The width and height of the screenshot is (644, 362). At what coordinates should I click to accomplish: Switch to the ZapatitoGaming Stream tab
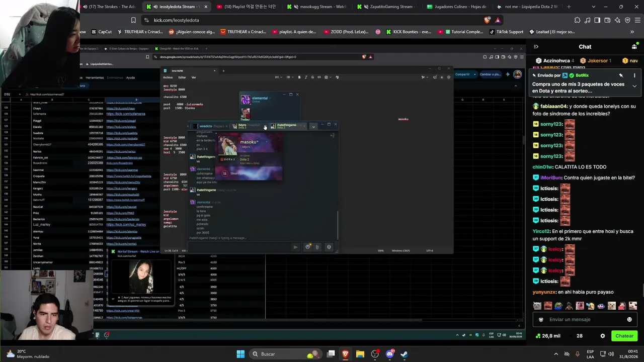tap(387, 7)
